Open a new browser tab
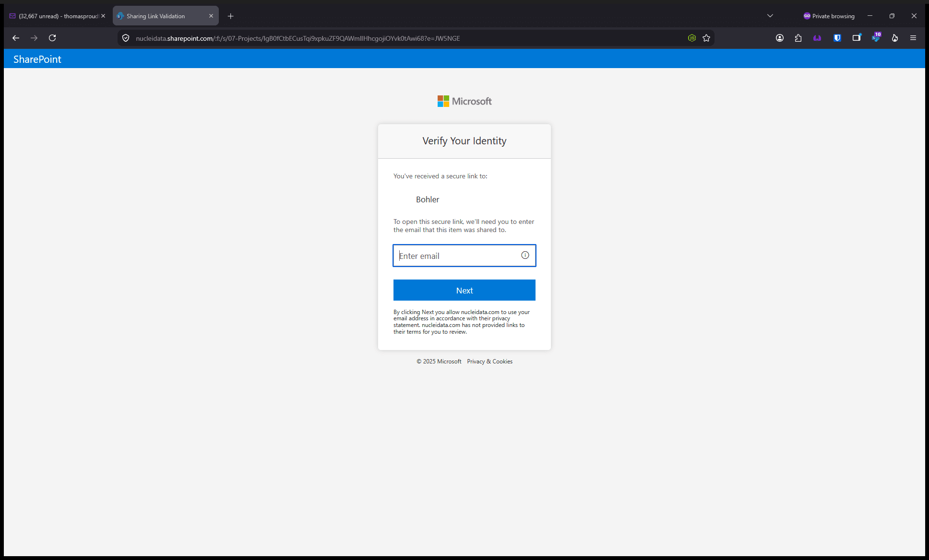This screenshot has height=560, width=929. tap(231, 16)
